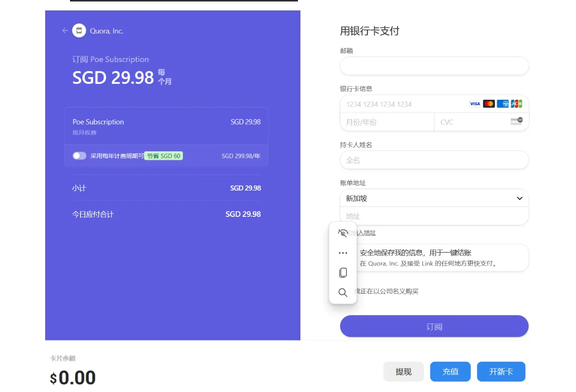Image resolution: width=576 pixels, height=392 pixels.
Task: Open the three-dots more options in floating toolbar
Action: 343,253
